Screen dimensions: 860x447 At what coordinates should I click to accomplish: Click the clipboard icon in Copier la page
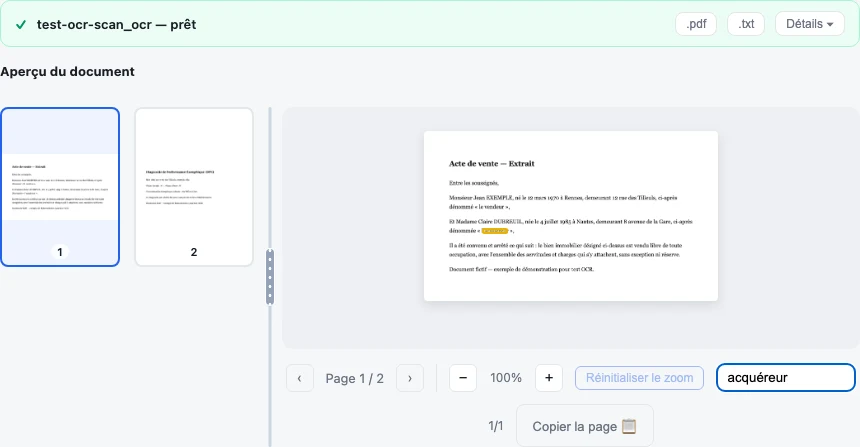[629, 426]
